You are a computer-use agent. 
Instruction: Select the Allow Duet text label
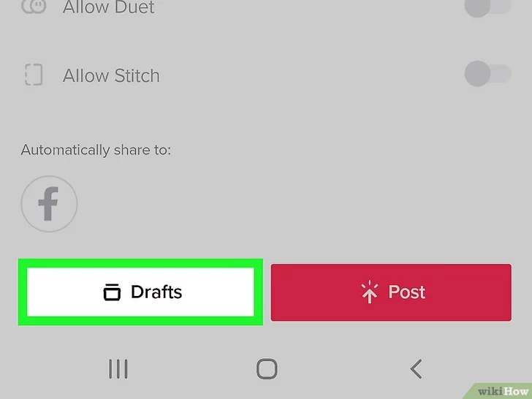(109, 7)
